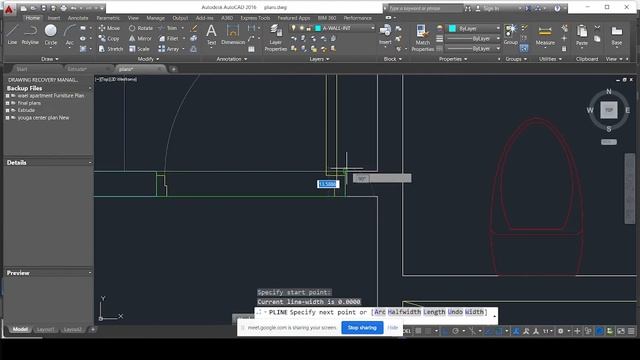The image size is (640, 360).
Task: Choose the Arc option in command line
Action: click(x=380, y=312)
